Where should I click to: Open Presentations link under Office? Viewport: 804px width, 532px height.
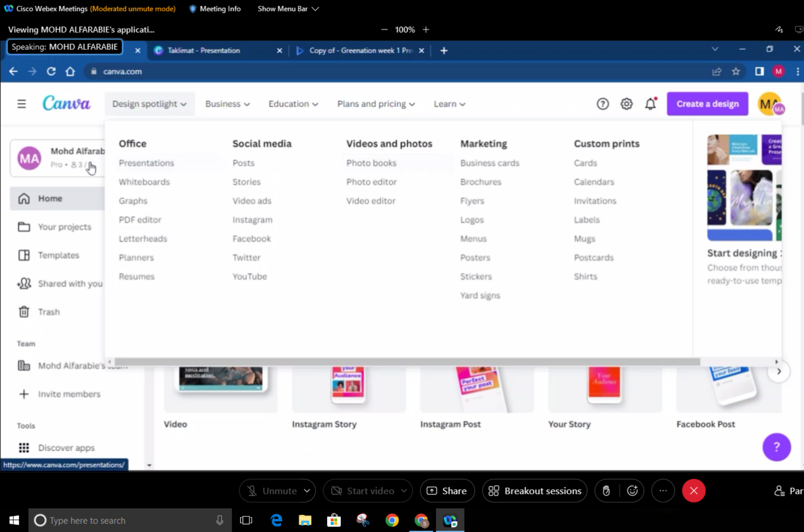(146, 163)
